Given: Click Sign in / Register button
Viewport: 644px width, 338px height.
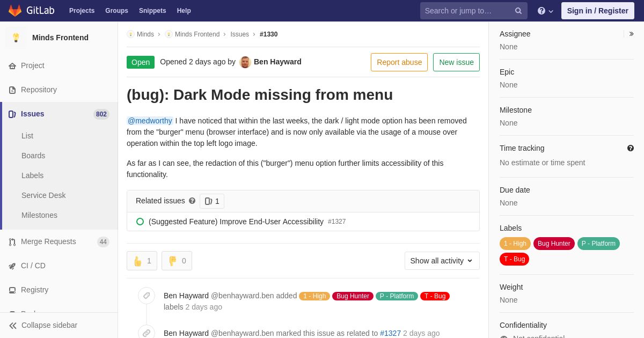Looking at the screenshot, I should pyautogui.click(x=597, y=11).
